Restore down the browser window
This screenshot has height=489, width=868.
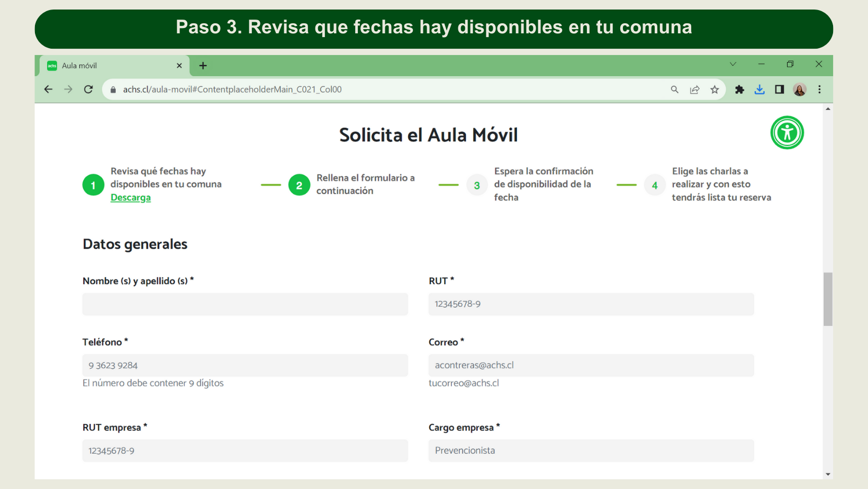click(x=790, y=64)
